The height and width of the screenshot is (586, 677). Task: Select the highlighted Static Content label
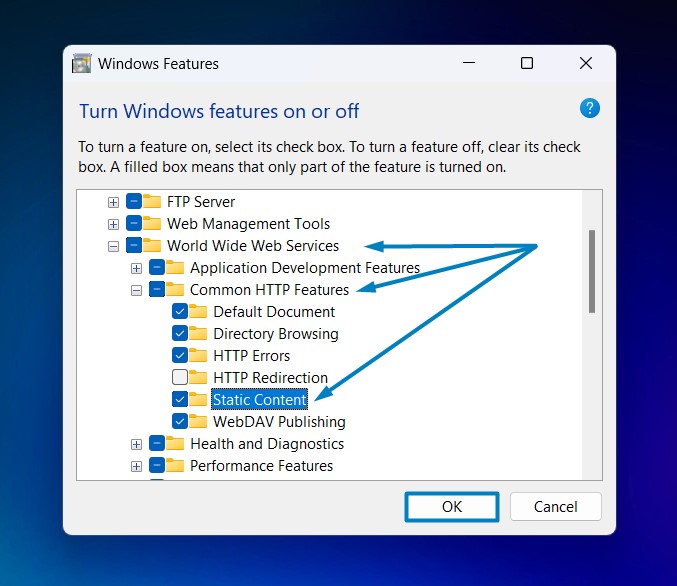click(x=259, y=400)
